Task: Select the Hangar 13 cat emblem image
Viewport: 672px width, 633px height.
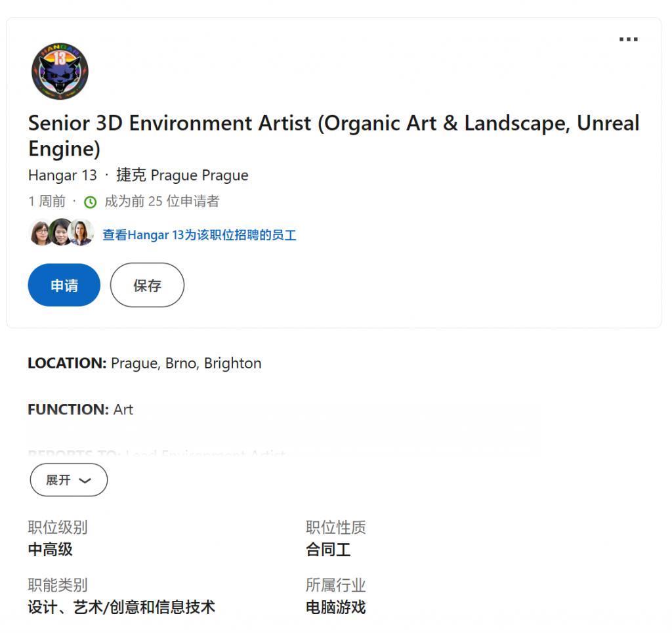Action: pos(60,71)
